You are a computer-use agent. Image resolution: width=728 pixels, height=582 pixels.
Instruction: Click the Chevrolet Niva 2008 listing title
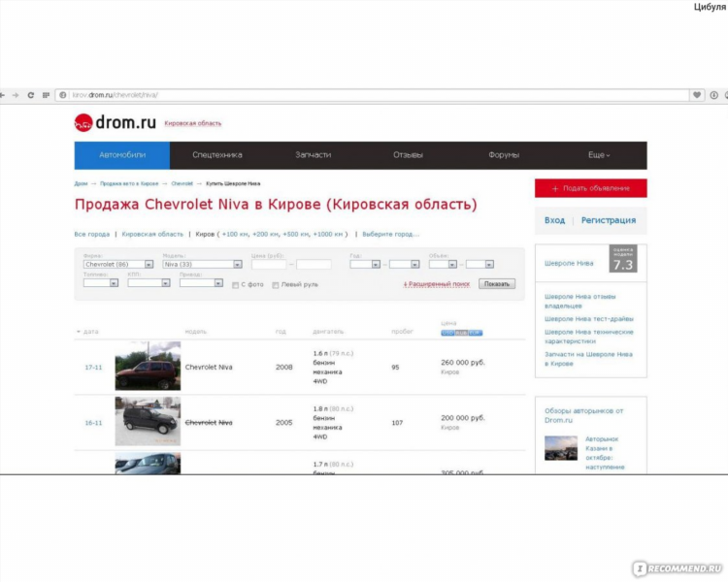click(x=209, y=367)
